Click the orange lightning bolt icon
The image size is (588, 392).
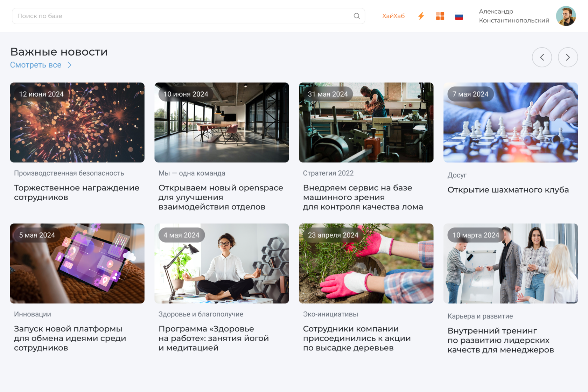(x=421, y=16)
